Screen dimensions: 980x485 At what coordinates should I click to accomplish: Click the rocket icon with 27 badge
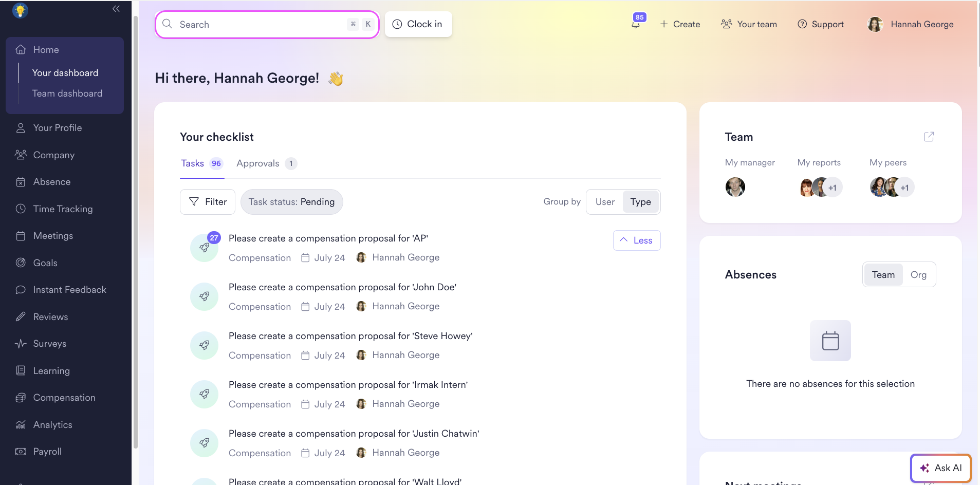205,248
